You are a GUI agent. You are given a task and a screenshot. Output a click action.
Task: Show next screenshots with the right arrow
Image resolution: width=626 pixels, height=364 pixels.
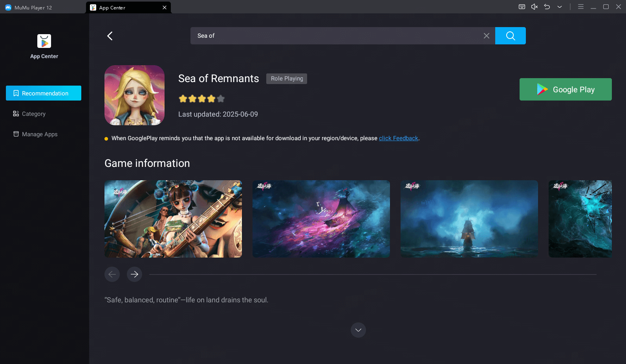click(134, 274)
